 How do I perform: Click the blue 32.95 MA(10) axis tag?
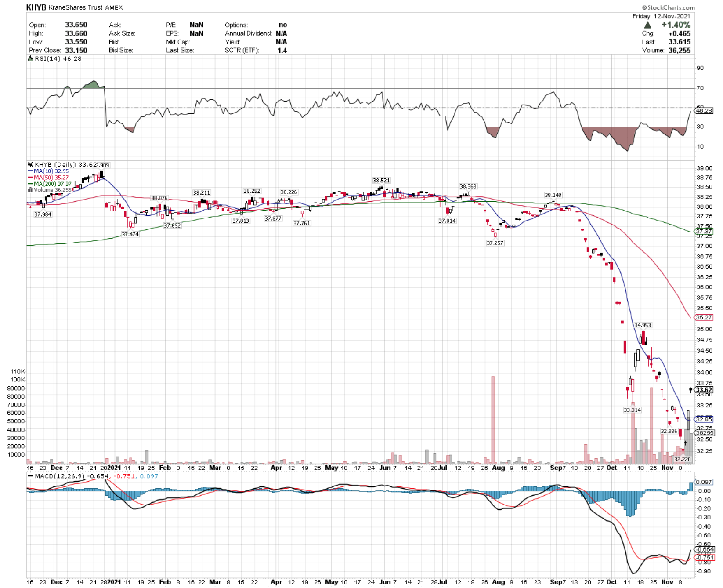point(704,419)
